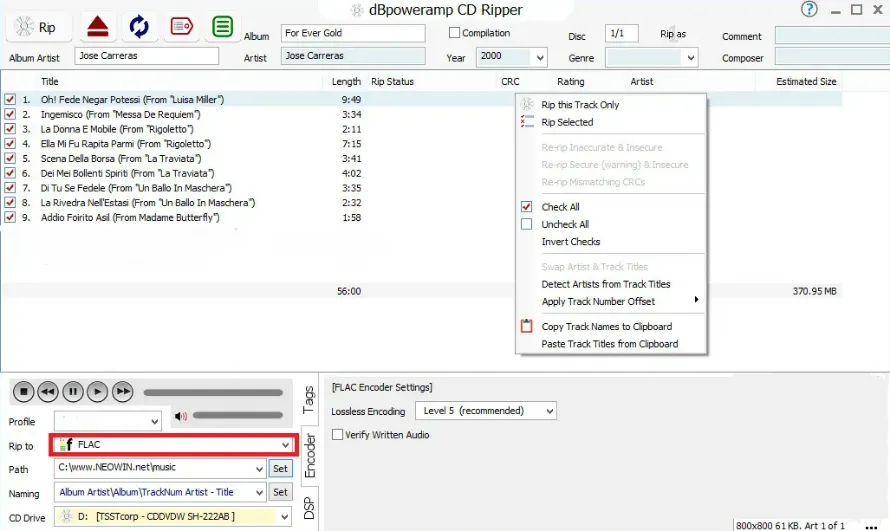Viewport: 890px width, 531px height.
Task: Expand the Apply Track Number Offset submenu
Action: tap(696, 300)
